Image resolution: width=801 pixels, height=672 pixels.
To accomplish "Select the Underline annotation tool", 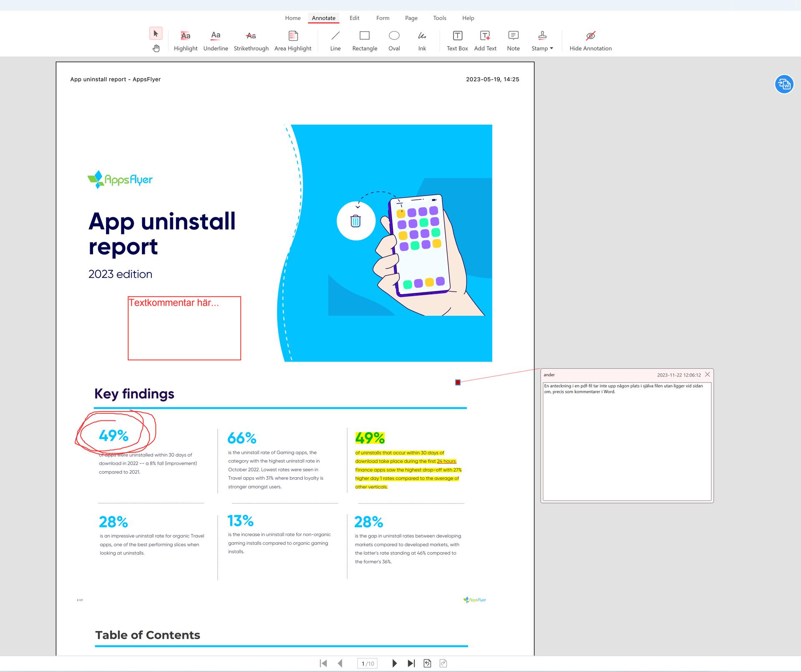I will click(215, 40).
